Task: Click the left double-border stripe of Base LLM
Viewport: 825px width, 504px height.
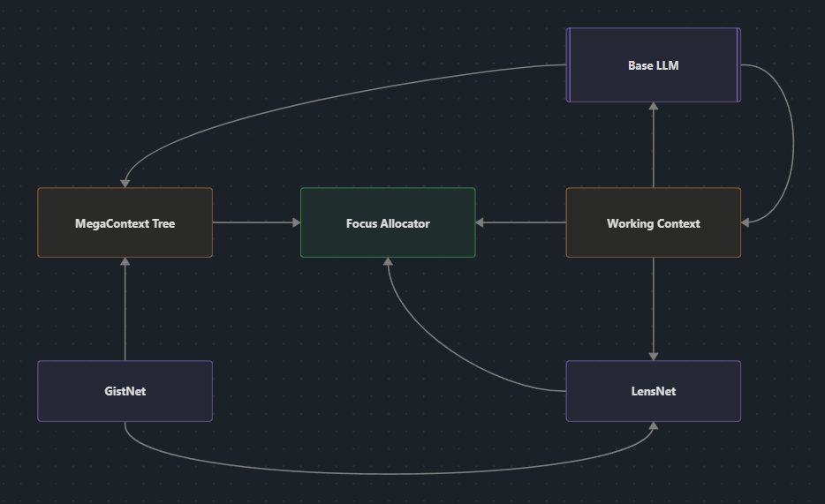Action: (570, 65)
